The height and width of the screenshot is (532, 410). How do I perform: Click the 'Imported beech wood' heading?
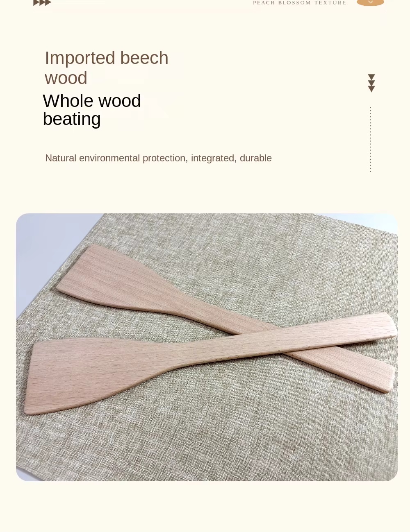click(107, 68)
